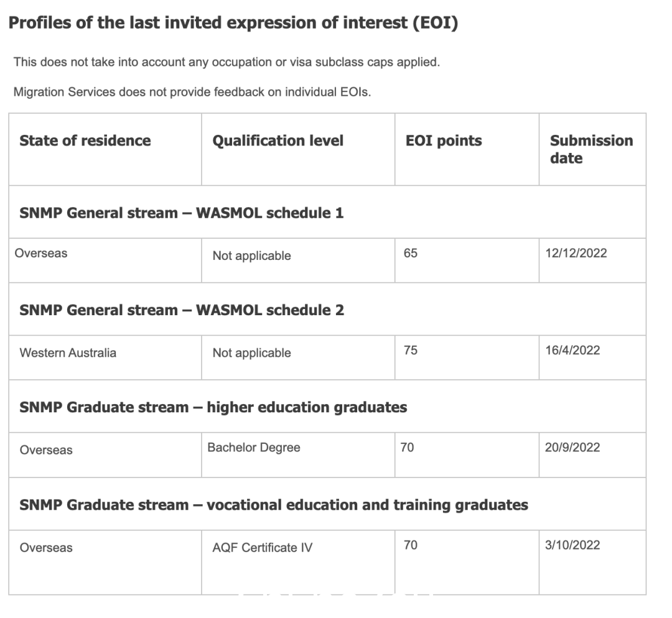
Task: Click the 'Migration Services does not provide feedback' text
Action: (192, 92)
